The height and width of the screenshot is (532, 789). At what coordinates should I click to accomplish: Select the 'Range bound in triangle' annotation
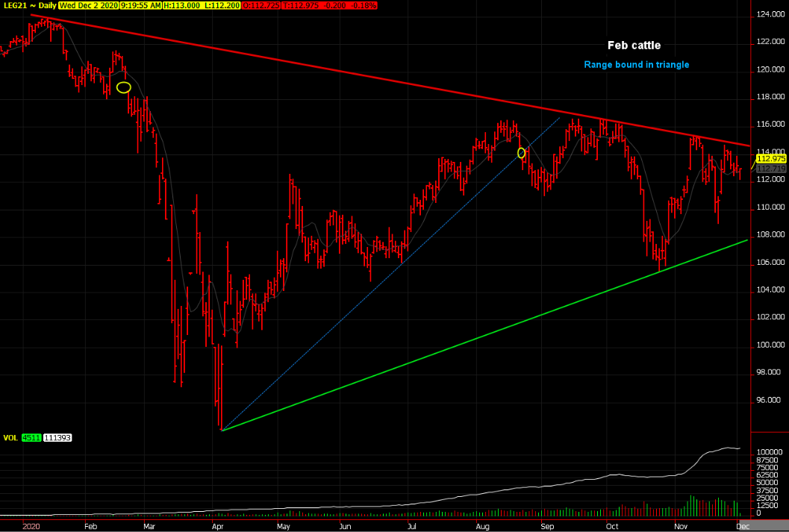pos(637,65)
